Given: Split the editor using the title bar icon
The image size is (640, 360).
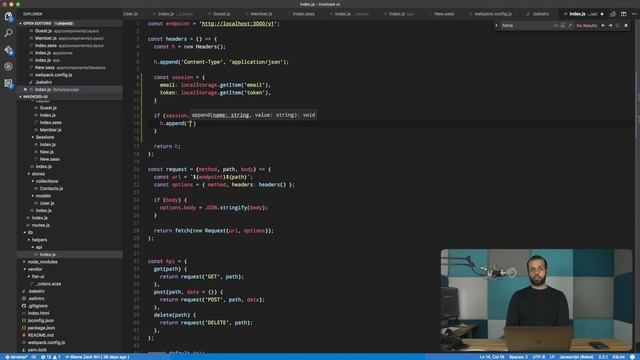Looking at the screenshot, I should pyautogui.click(x=623, y=14).
